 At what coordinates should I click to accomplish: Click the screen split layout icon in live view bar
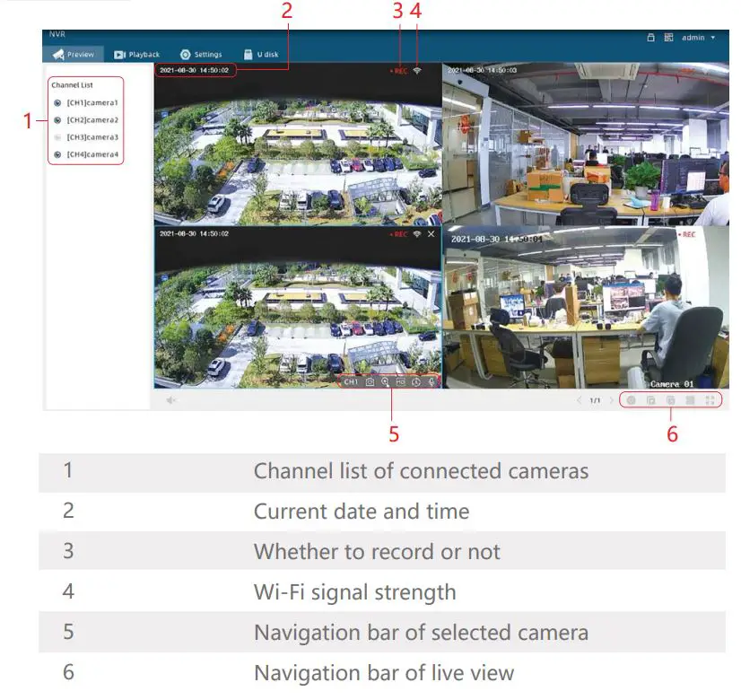tap(691, 400)
